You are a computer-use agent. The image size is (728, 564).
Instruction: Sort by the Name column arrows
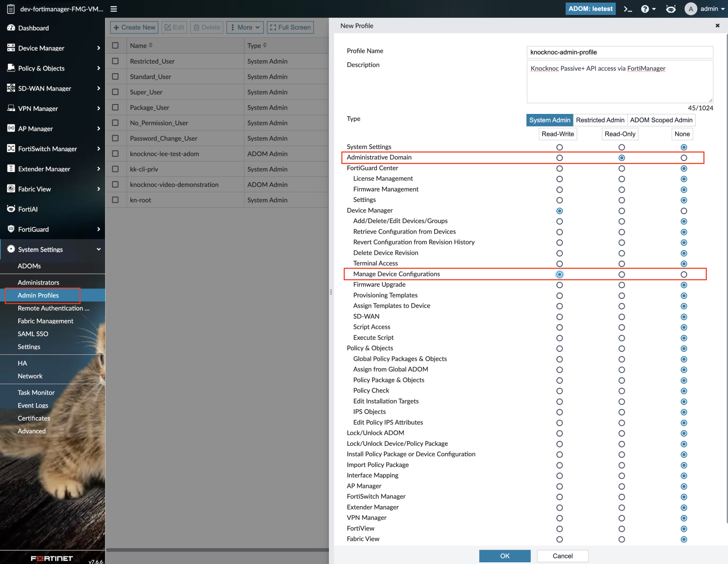point(150,45)
